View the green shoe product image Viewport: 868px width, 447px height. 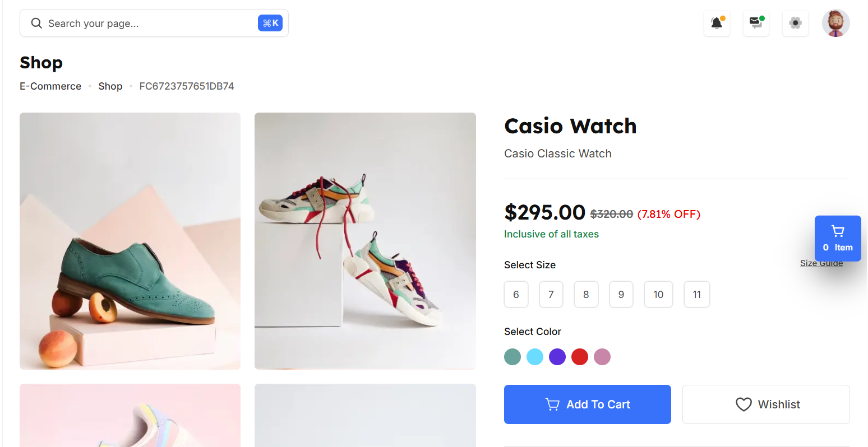click(130, 241)
